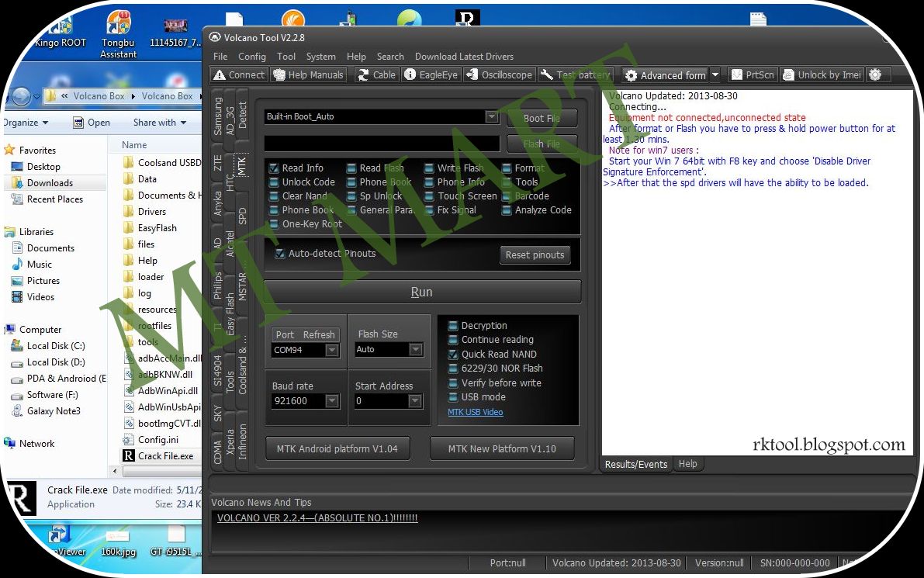The image size is (924, 578).
Task: Click the Reset pinouts button
Action: pyautogui.click(x=535, y=254)
